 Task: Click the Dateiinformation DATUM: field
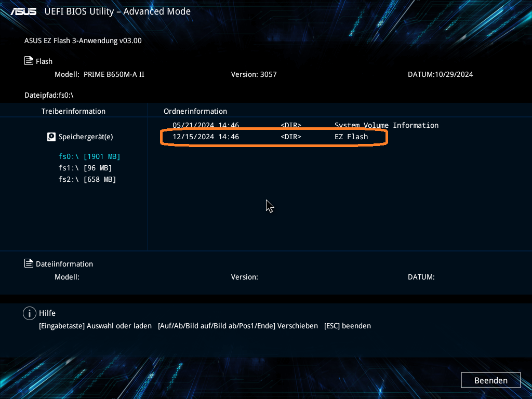pyautogui.click(x=421, y=277)
